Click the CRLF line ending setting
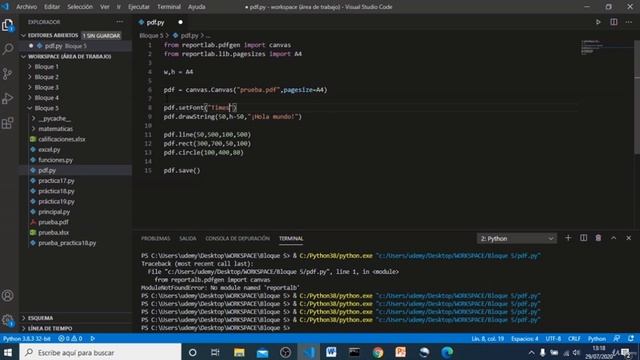The image size is (640, 360). click(574, 338)
